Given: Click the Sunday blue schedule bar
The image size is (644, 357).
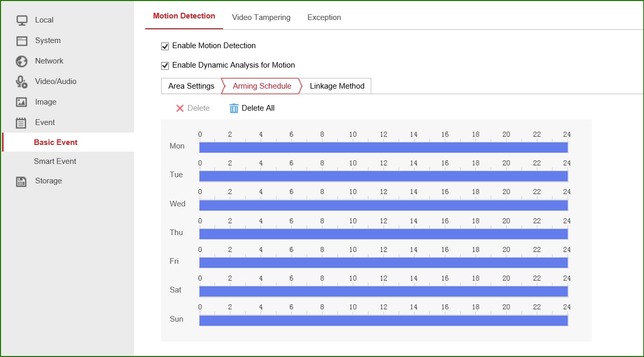Looking at the screenshot, I should pos(383,321).
